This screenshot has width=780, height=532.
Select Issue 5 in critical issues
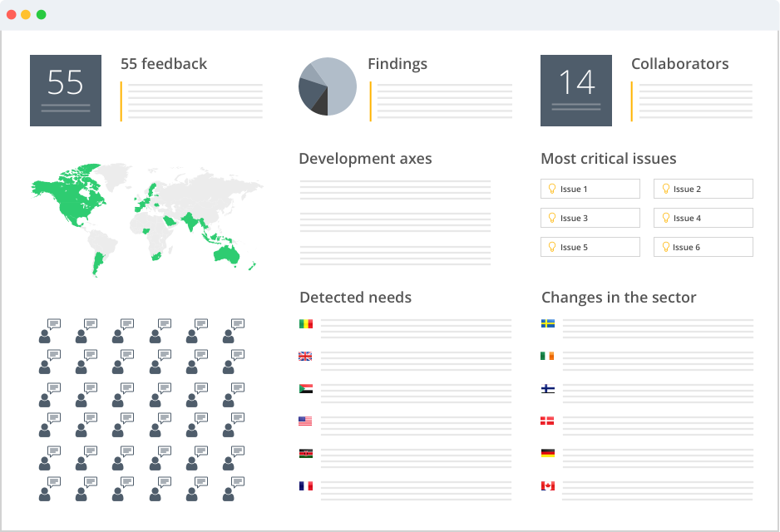(x=590, y=247)
